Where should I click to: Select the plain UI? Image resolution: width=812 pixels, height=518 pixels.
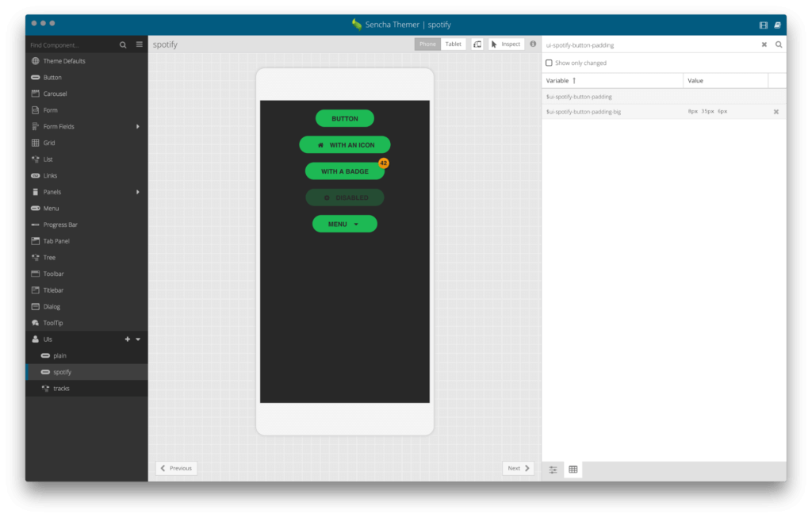pos(86,356)
